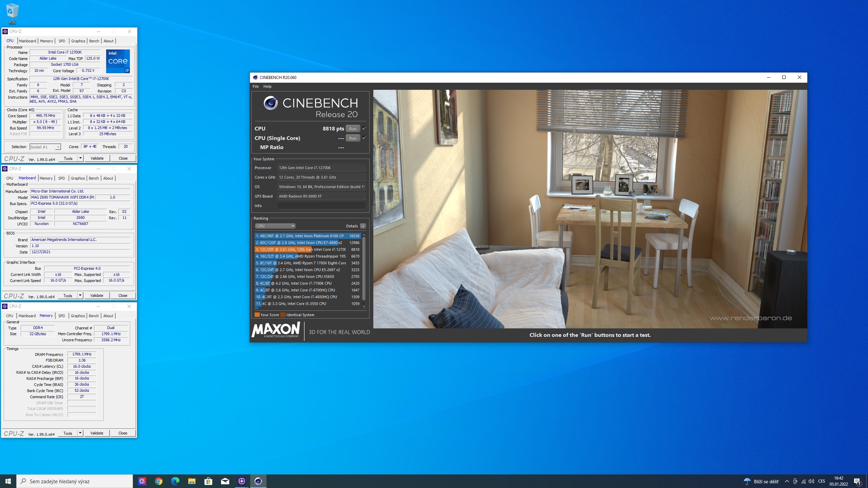
Task: Switch to CPU tab in Mainboard CPU-Z window
Action: point(9,178)
